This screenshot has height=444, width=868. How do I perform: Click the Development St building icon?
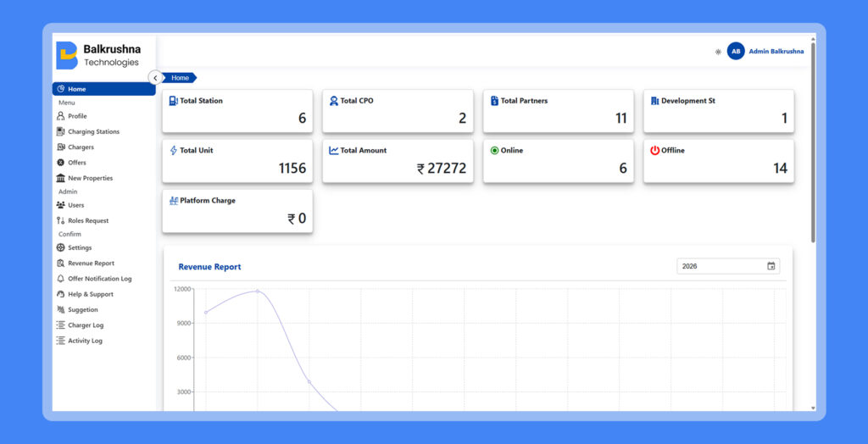coord(655,101)
